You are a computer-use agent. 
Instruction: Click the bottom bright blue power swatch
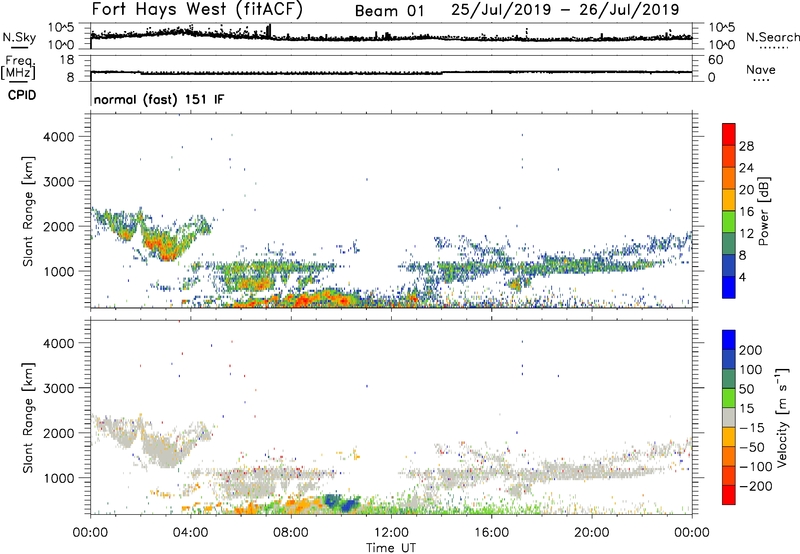point(729,287)
